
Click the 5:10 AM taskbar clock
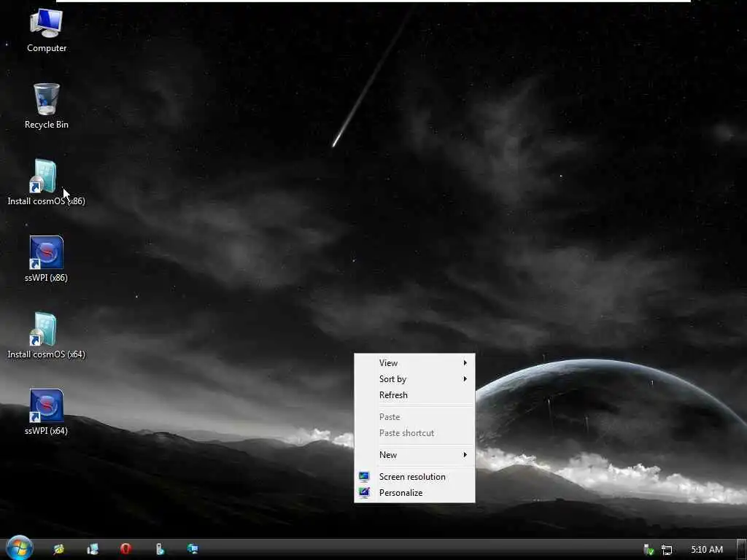[x=707, y=550]
